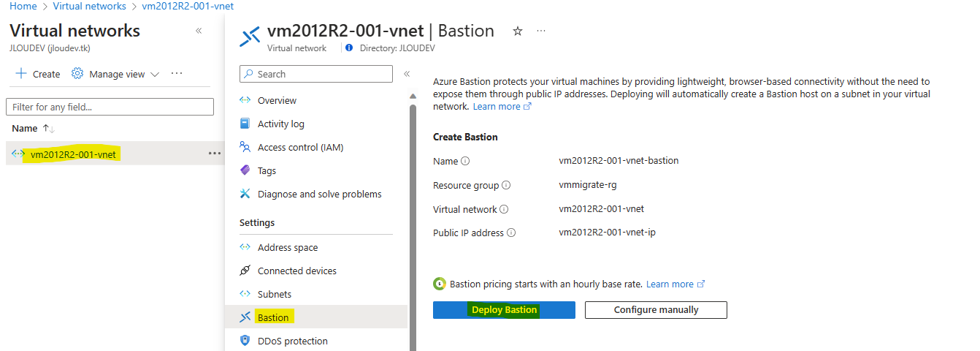Click the Bastion menu icon

point(245,317)
